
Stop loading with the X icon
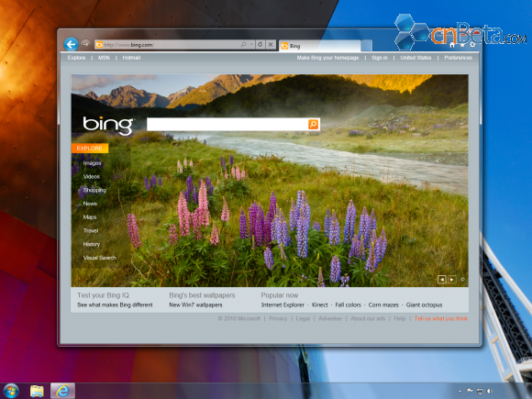[271, 44]
